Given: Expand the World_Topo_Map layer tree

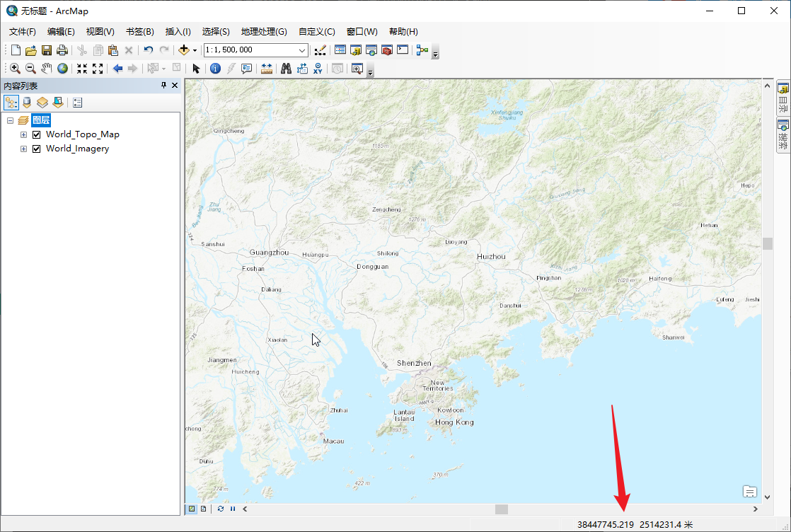Looking at the screenshot, I should 23,134.
